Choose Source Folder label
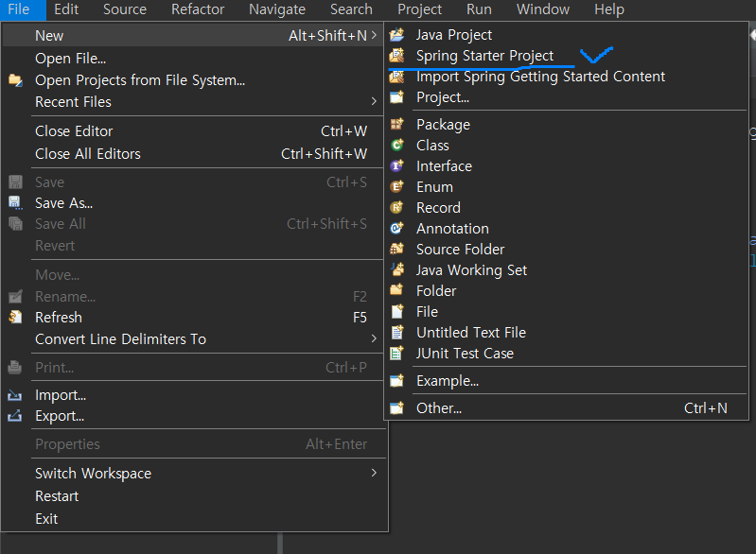 460,249
